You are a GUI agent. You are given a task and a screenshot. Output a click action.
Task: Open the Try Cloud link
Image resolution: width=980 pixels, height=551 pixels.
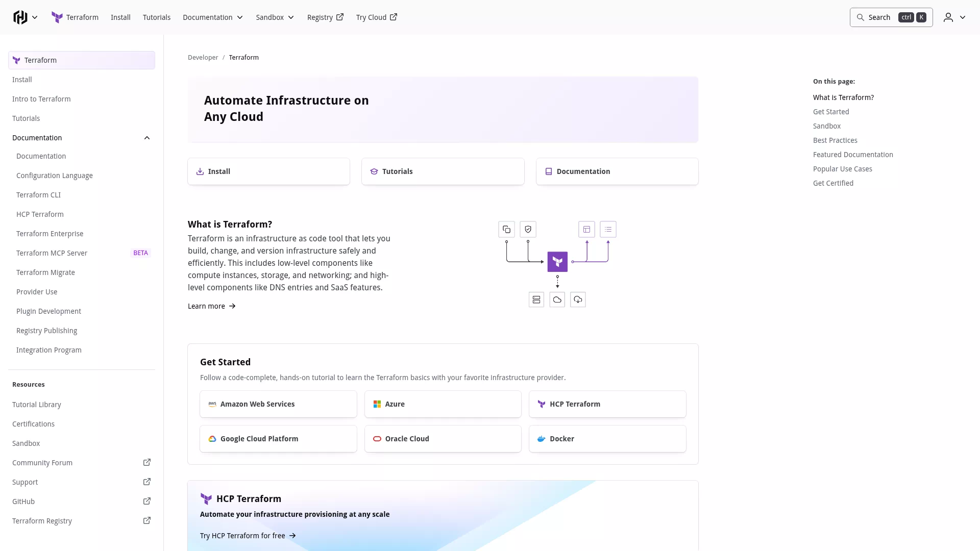tap(377, 17)
